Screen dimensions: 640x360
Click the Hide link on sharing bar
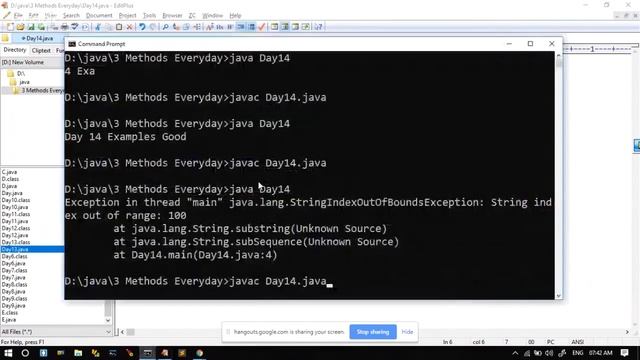[x=407, y=332]
